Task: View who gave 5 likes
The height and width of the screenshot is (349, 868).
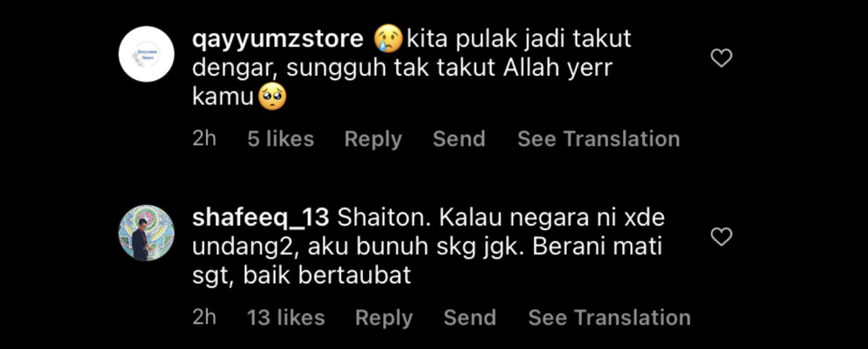Action: click(281, 139)
